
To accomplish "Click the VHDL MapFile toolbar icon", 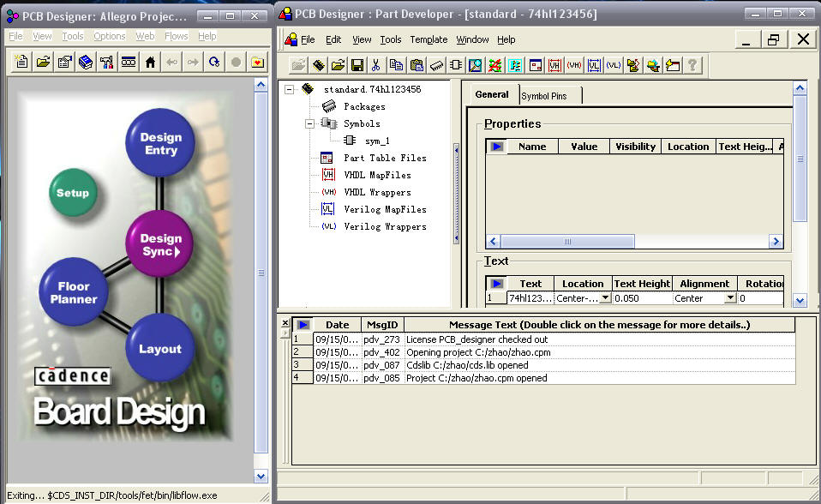I will [554, 65].
